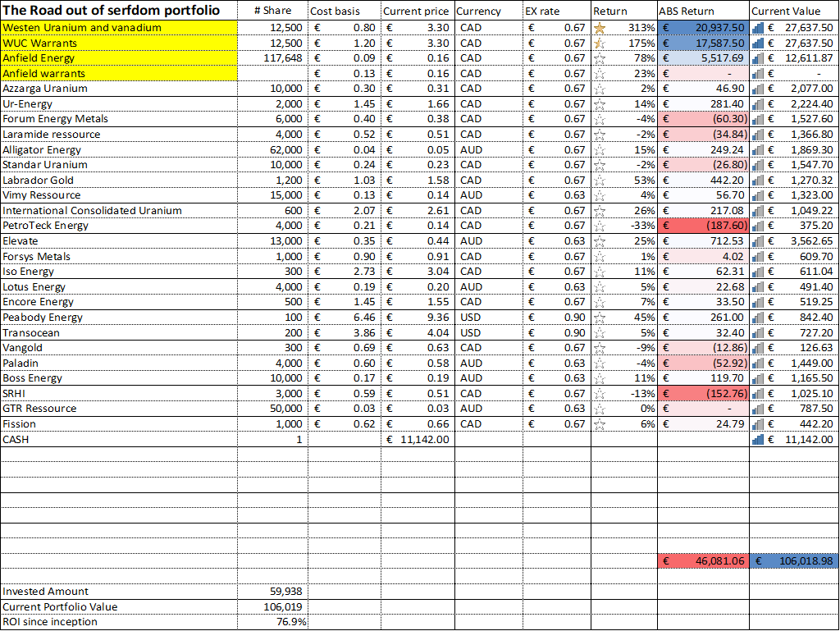Select the 12,611.87 current value for Anfield Energy
This screenshot has height=631, width=840.
tap(794, 58)
